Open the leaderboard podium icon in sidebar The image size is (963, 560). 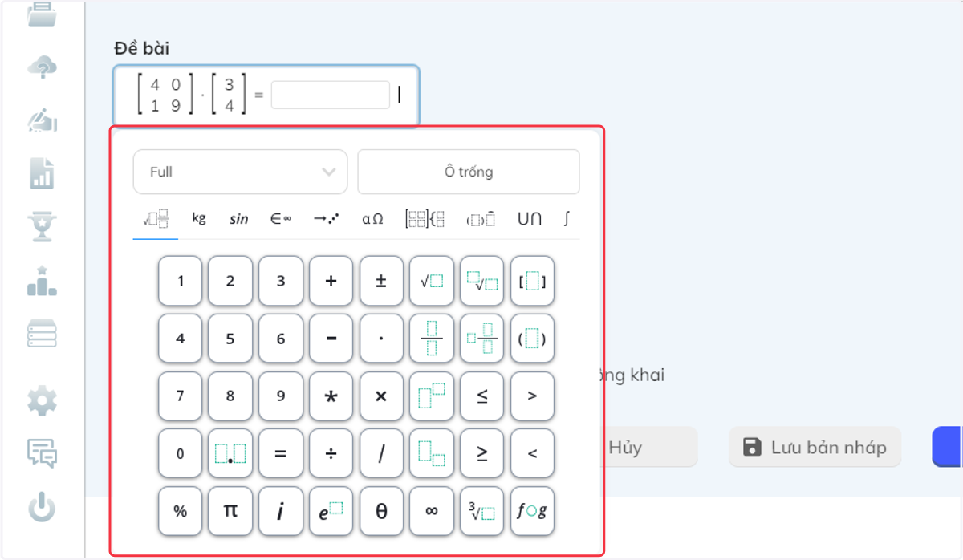pyautogui.click(x=42, y=281)
